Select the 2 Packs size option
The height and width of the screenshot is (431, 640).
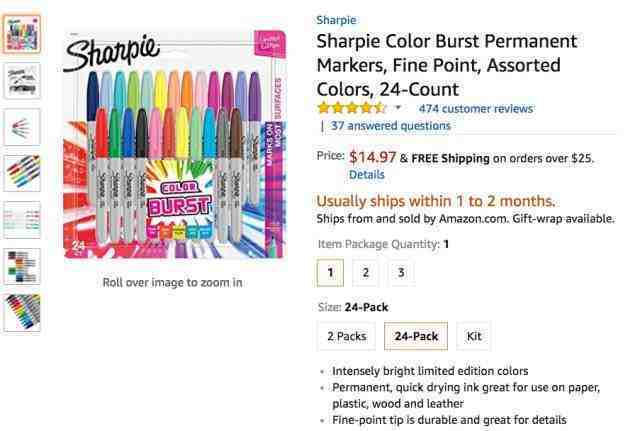coord(345,336)
